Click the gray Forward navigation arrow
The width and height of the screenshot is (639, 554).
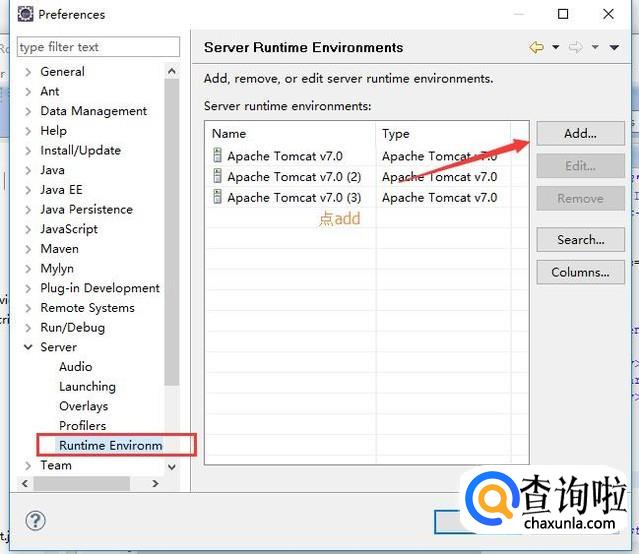click(x=575, y=47)
